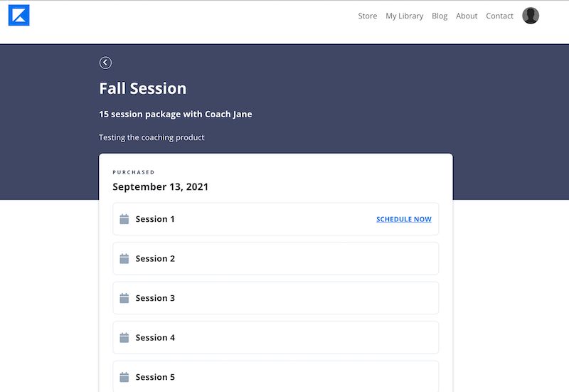Screen dimensions: 569x392
Task: Open the Store menu item
Action: 368,16
